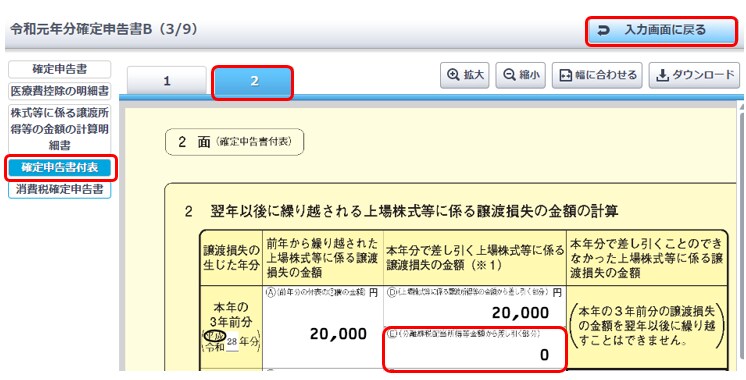Click the ダウンロード button text
This screenshot has height=380, width=746.
point(703,76)
